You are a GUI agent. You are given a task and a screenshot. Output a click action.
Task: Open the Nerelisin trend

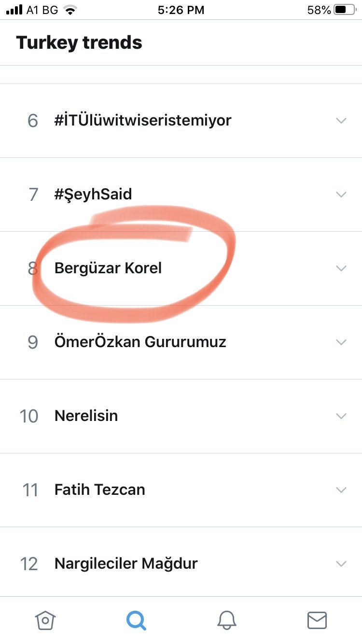pyautogui.click(x=86, y=416)
